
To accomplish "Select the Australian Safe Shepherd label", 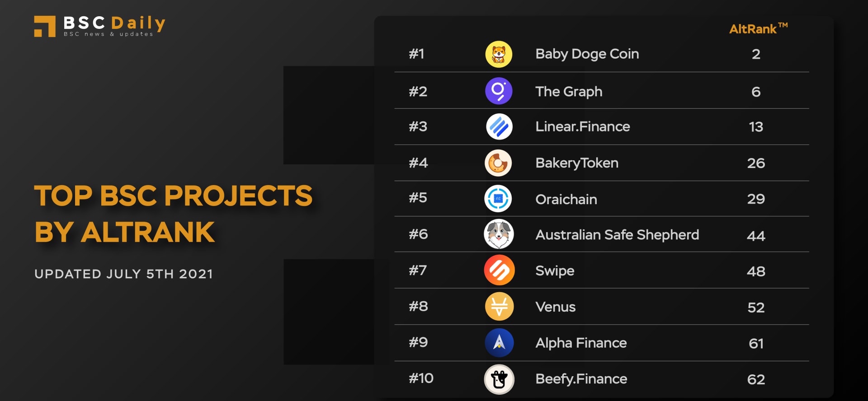I will pyautogui.click(x=617, y=235).
